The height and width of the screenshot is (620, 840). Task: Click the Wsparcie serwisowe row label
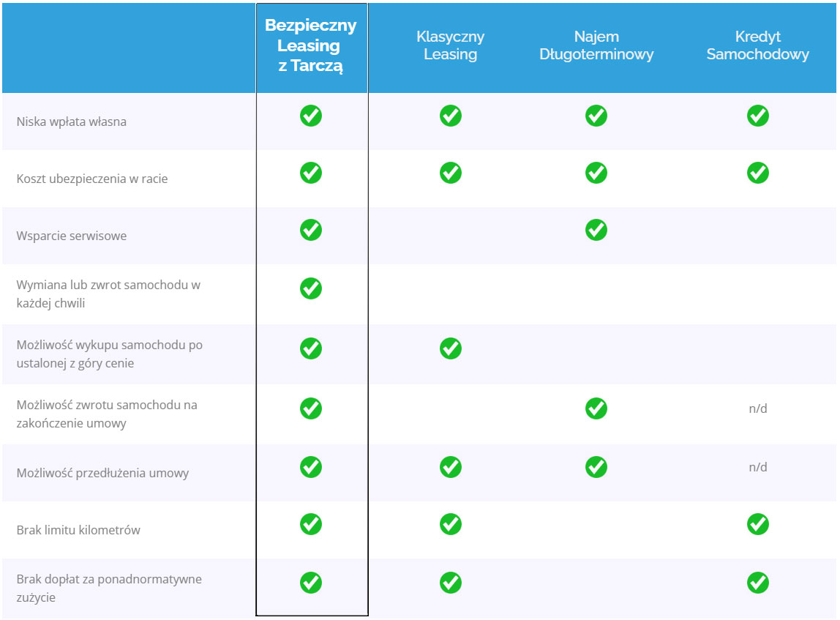click(x=72, y=236)
